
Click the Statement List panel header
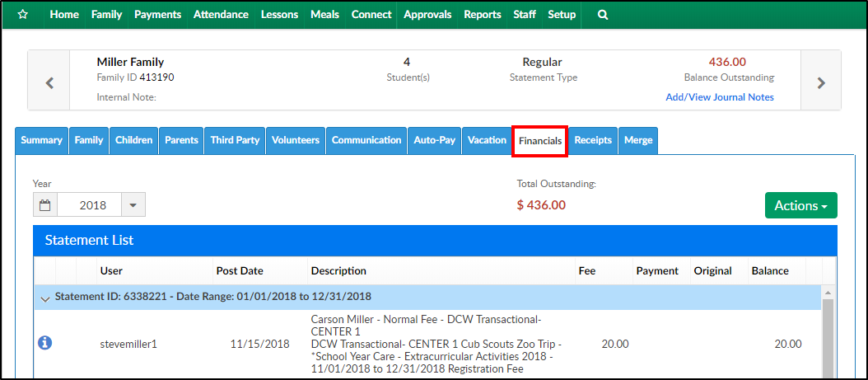pos(435,241)
